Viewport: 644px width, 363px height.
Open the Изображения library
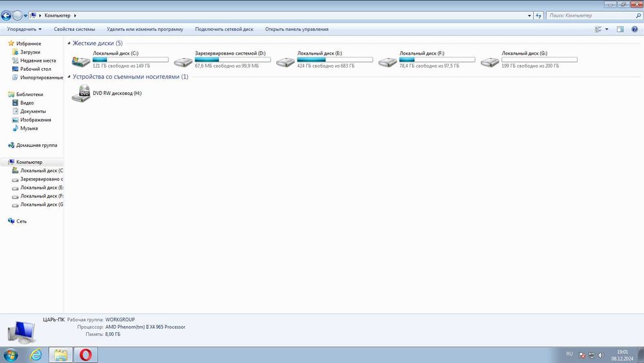(x=35, y=120)
